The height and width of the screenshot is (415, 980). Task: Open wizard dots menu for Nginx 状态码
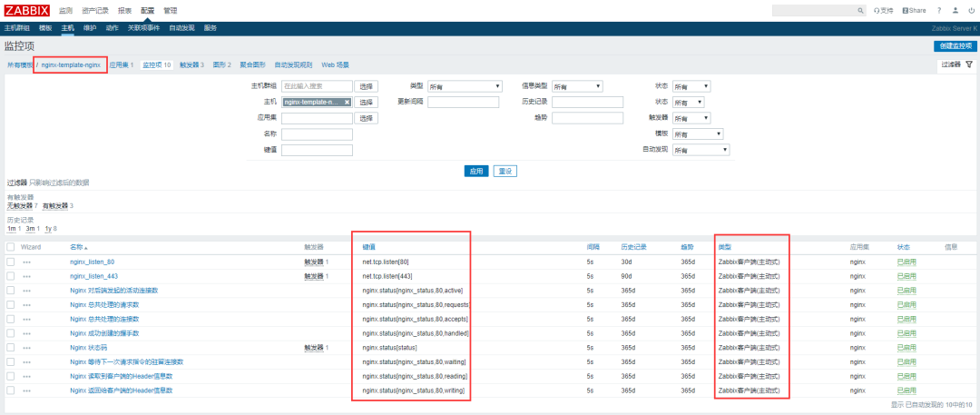point(27,348)
